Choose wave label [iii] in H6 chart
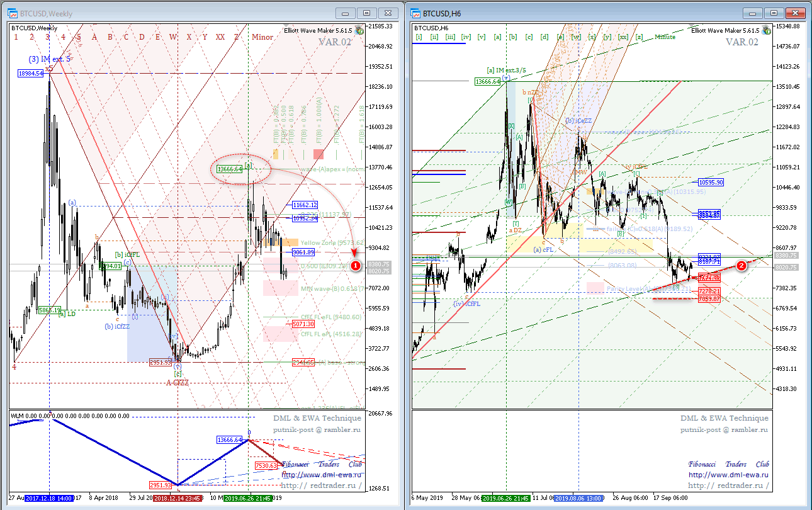The image size is (812, 510). click(450, 37)
